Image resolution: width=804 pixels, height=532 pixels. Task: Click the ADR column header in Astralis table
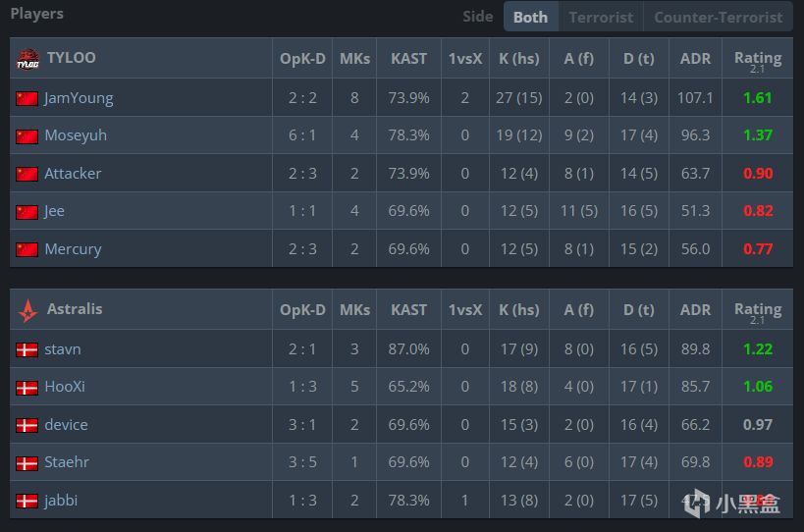click(695, 310)
